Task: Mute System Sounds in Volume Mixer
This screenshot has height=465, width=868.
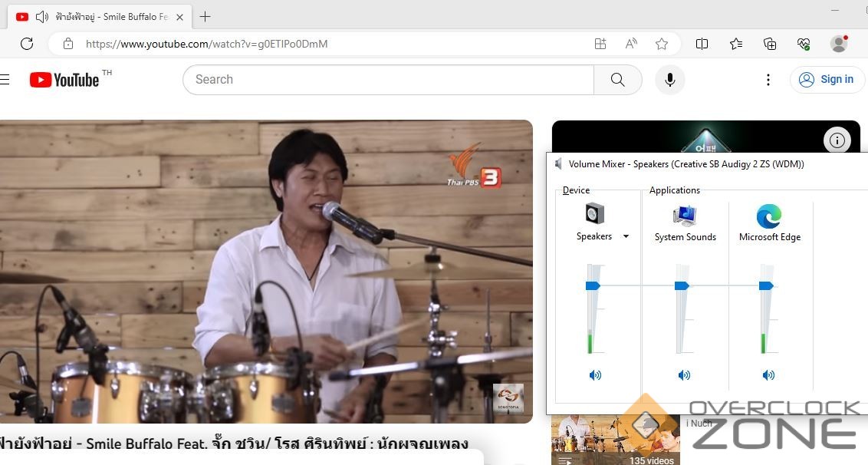Action: point(684,375)
